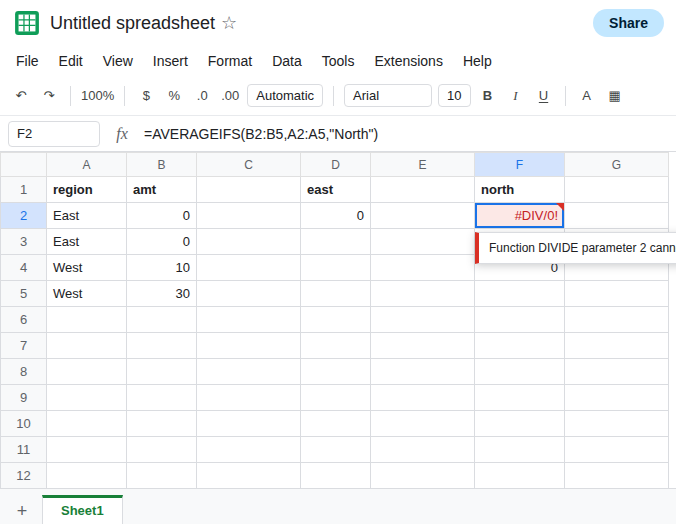Star the Untitled spreadsheet

point(229,23)
